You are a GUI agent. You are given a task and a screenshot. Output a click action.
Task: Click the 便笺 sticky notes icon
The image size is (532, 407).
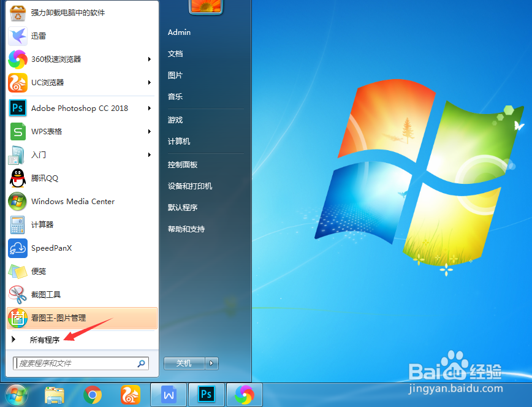tap(18, 271)
